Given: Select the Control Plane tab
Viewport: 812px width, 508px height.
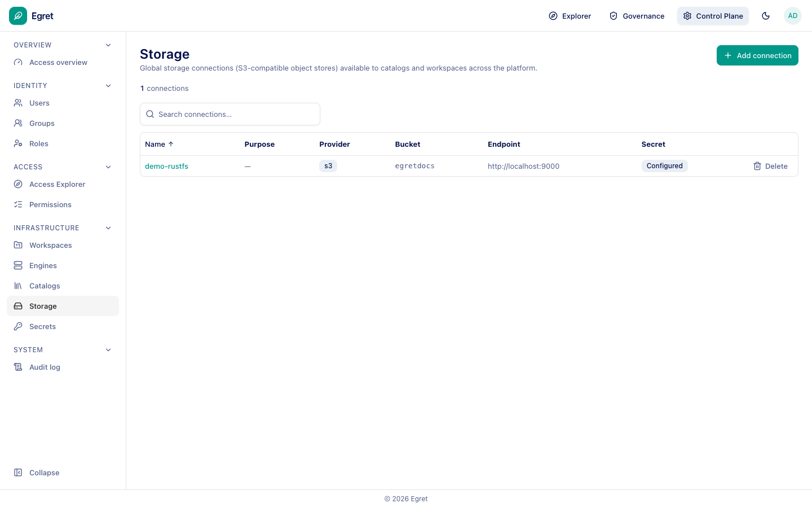Looking at the screenshot, I should [713, 16].
